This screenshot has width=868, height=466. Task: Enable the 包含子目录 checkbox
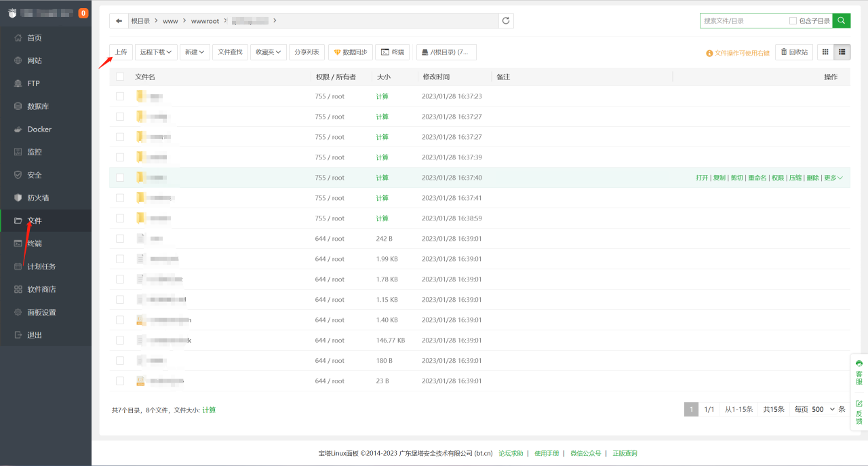tap(793, 21)
